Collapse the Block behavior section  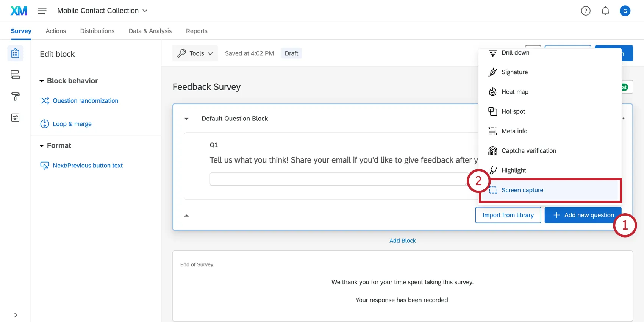tap(42, 81)
